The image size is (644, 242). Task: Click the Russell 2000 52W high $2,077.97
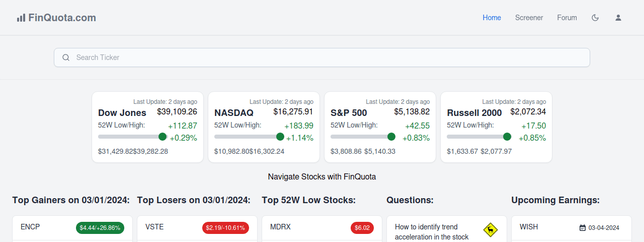[x=496, y=151]
